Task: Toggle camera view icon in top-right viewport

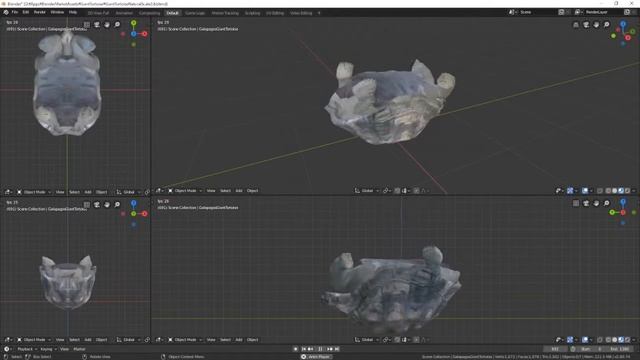Action: coord(586,25)
